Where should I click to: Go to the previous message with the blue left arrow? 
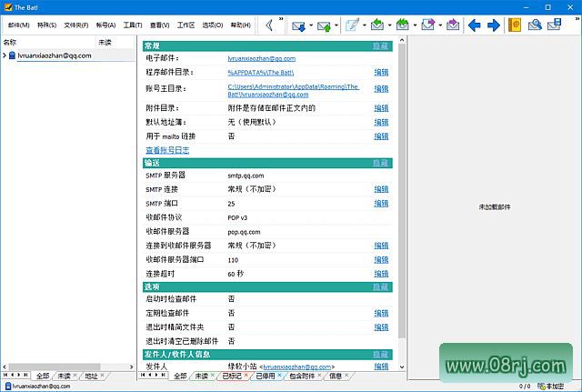click(x=475, y=25)
